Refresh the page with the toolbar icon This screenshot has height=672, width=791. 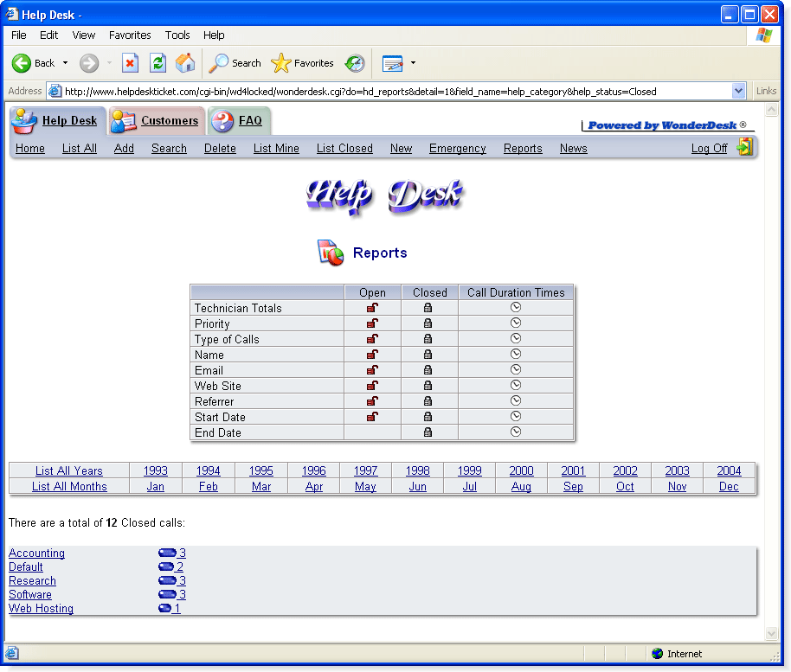(158, 62)
